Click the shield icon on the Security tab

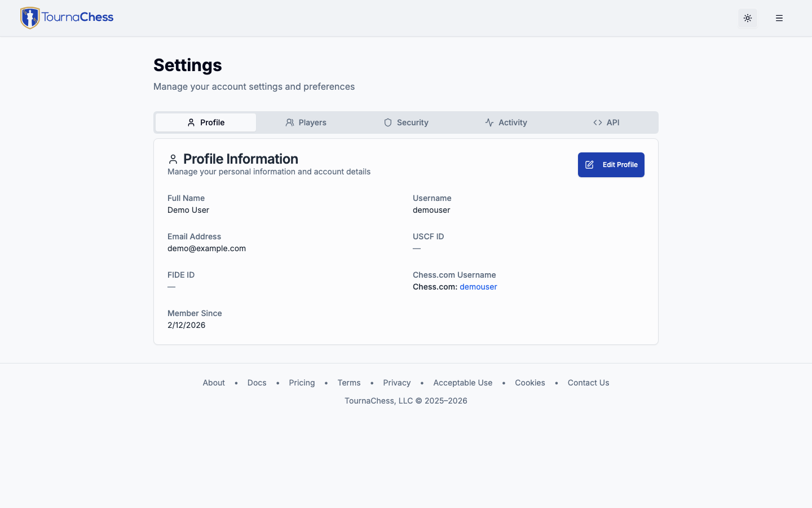coord(388,122)
